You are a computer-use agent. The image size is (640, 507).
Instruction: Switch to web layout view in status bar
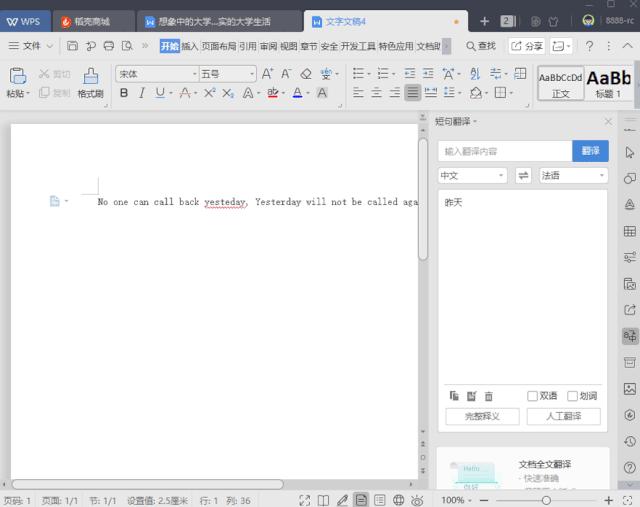click(398, 500)
